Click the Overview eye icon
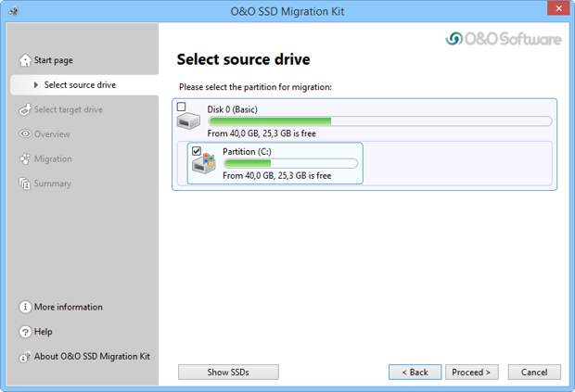575x392 pixels. (25, 134)
